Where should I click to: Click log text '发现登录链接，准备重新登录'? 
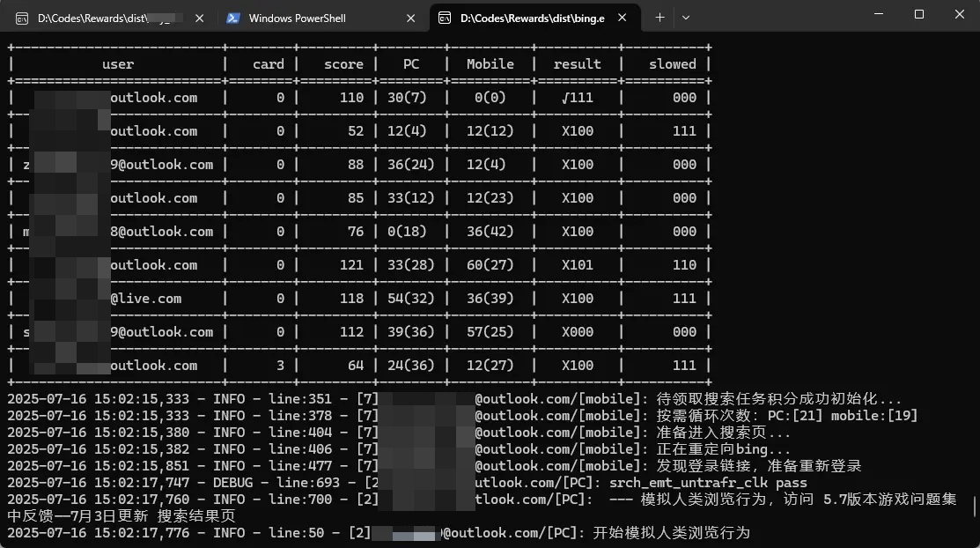point(759,466)
